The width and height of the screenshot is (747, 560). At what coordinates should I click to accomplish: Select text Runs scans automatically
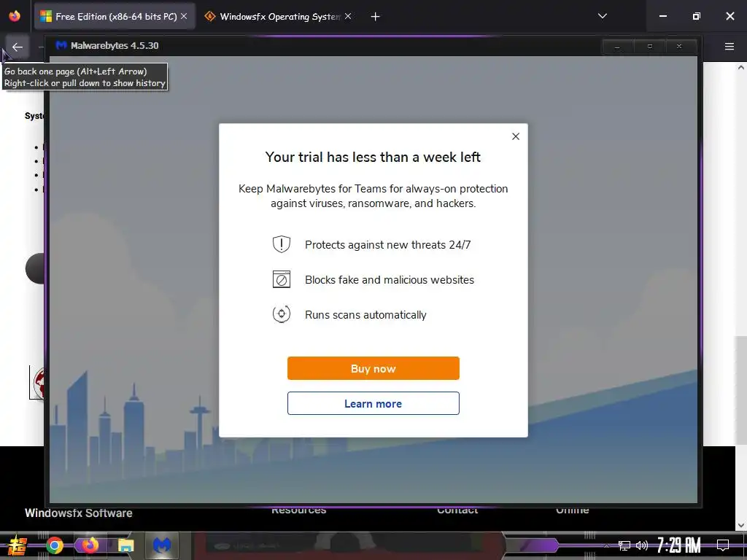pos(365,315)
